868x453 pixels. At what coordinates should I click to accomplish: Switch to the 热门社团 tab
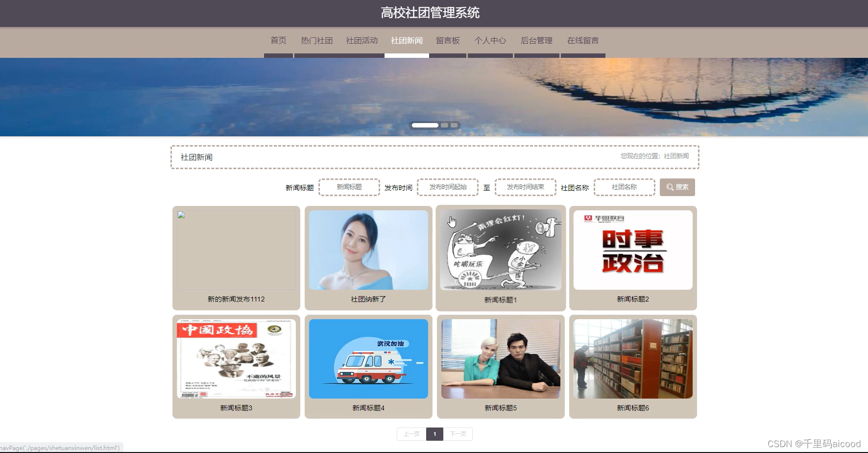pos(316,41)
